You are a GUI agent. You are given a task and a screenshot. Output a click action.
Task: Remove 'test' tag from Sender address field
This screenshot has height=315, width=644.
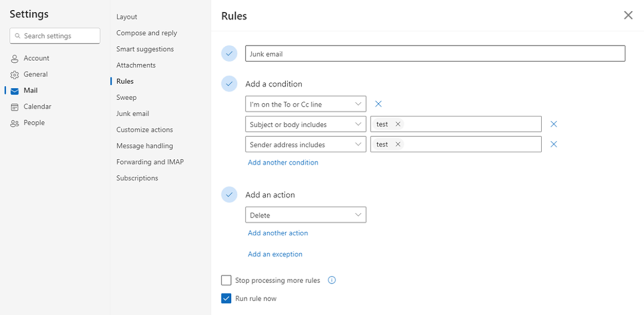398,144
